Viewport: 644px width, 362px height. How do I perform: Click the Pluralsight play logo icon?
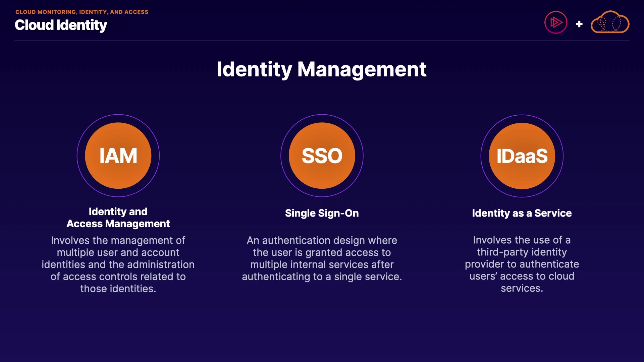(x=556, y=23)
